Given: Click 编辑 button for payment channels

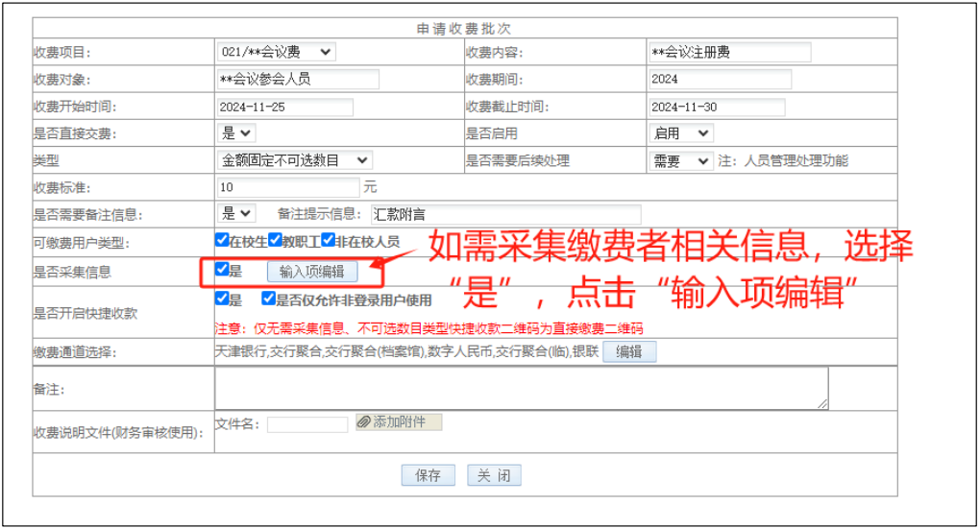Looking at the screenshot, I should 629,351.
